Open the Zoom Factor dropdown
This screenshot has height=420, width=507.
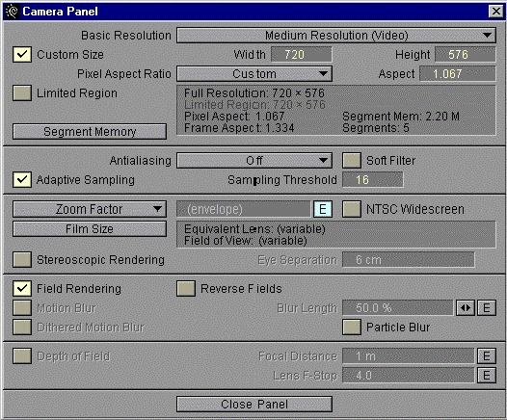point(90,209)
